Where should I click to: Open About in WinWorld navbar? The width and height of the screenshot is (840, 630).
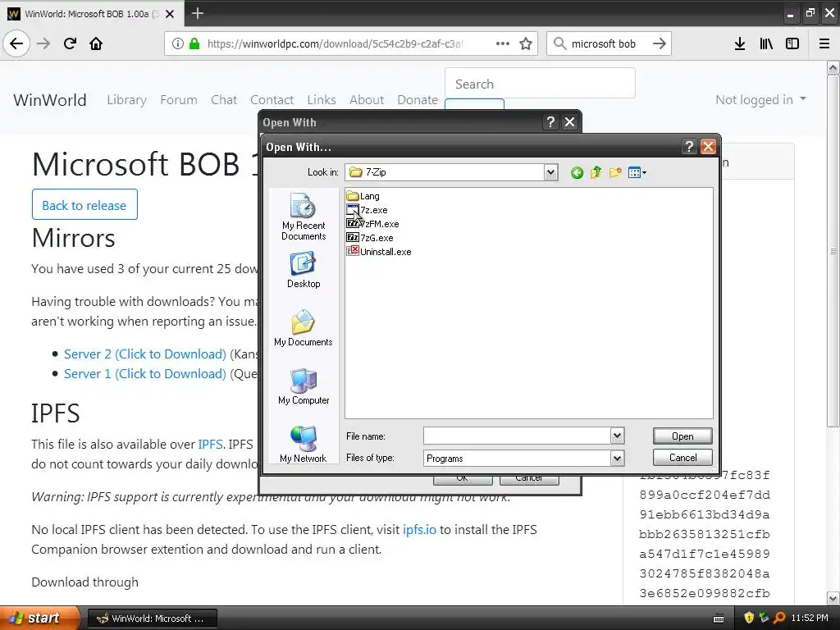click(367, 99)
